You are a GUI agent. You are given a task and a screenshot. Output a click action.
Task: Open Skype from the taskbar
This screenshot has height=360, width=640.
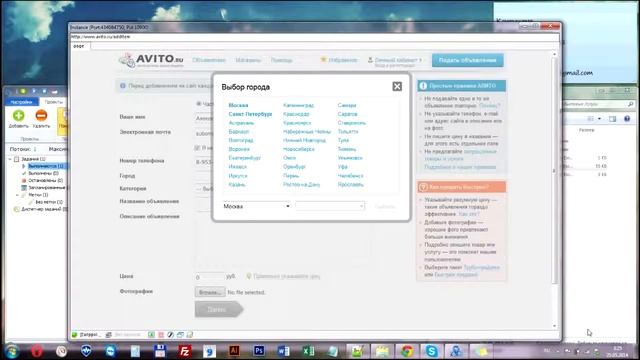(x=431, y=351)
